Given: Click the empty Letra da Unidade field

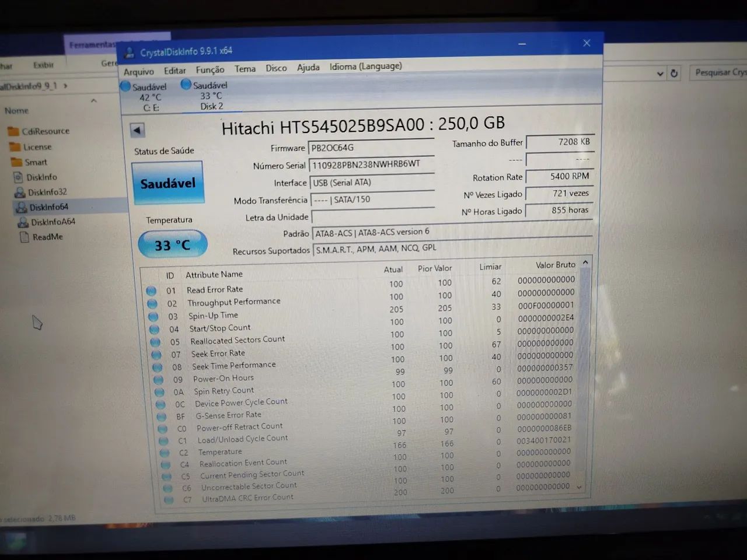Looking at the screenshot, I should pyautogui.click(x=373, y=216).
